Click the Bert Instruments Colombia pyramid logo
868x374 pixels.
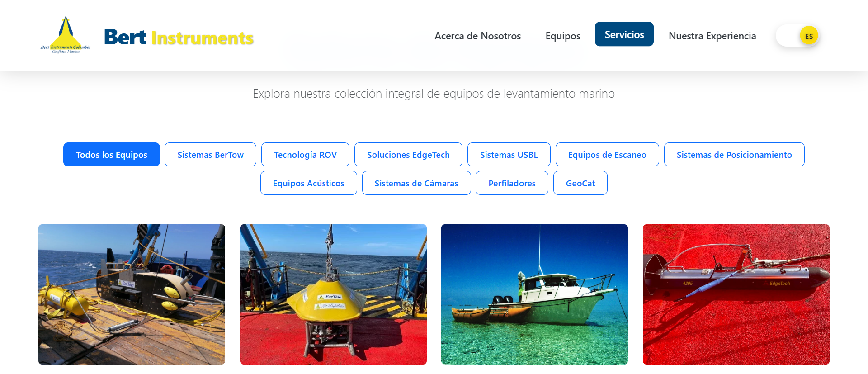pyautogui.click(x=66, y=35)
